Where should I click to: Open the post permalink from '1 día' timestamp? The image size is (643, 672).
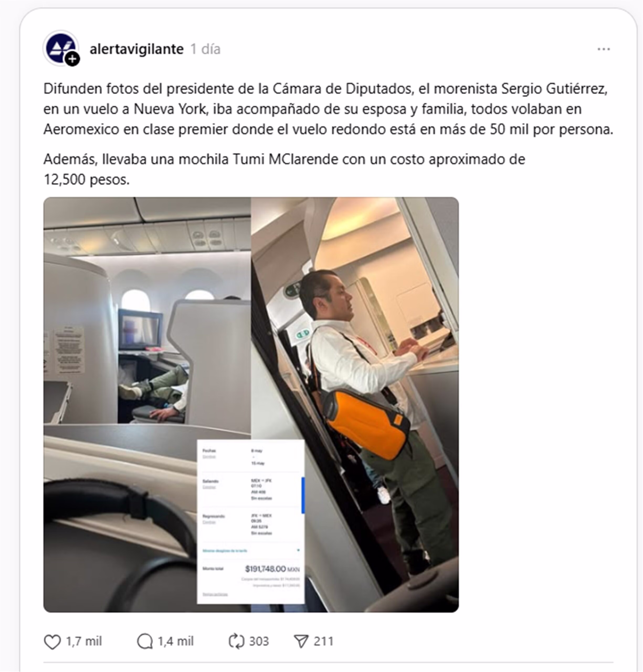[x=205, y=49]
